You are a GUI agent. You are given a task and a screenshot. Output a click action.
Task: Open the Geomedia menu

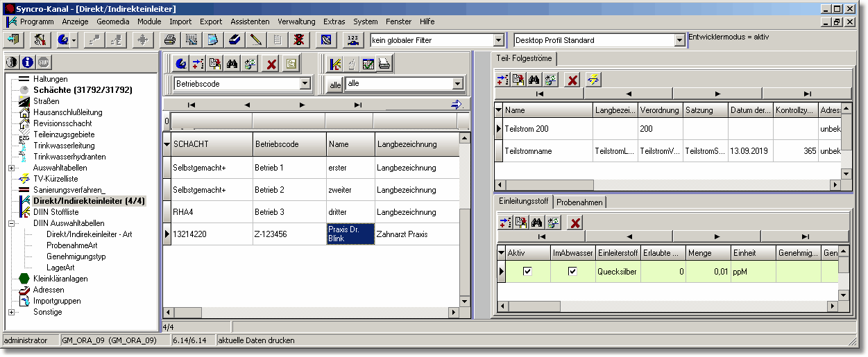(112, 21)
